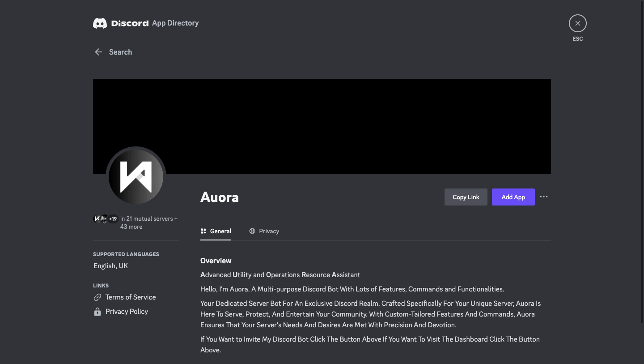This screenshot has height=364, width=644.
Task: Click the App Directory heading text
Action: pyautogui.click(x=175, y=23)
